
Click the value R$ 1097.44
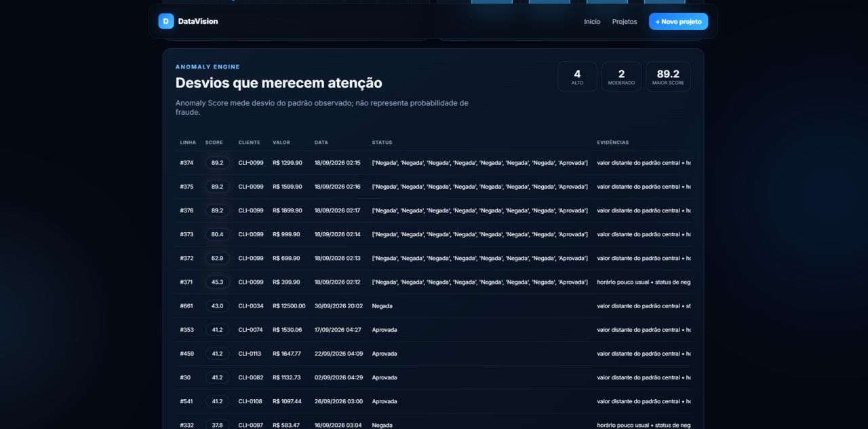point(287,401)
